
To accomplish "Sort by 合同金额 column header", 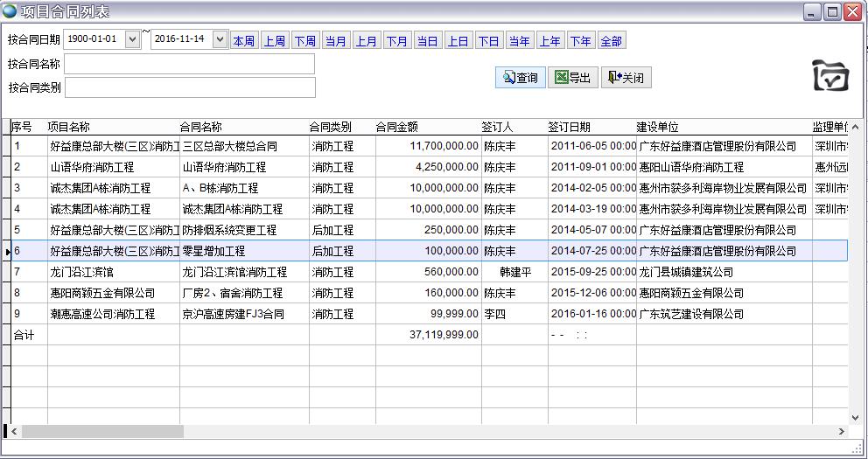I will (396, 127).
